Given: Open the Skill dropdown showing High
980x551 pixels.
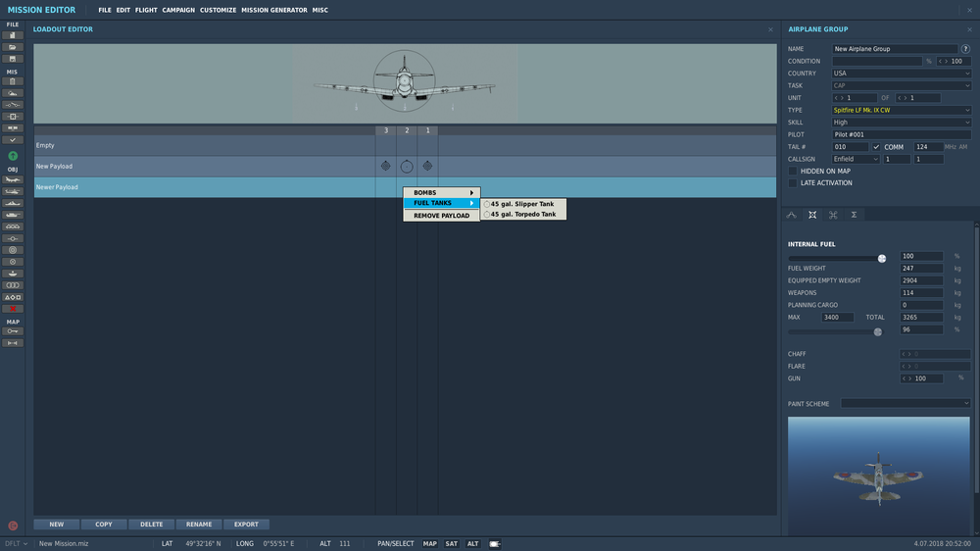Looking at the screenshot, I should [x=902, y=123].
